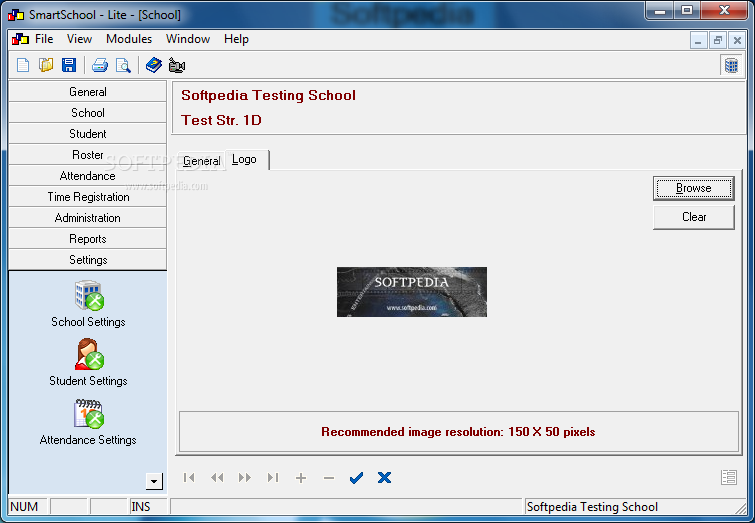Viewport: 755px width, 523px height.
Task: Open the View menu
Action: click(79, 39)
